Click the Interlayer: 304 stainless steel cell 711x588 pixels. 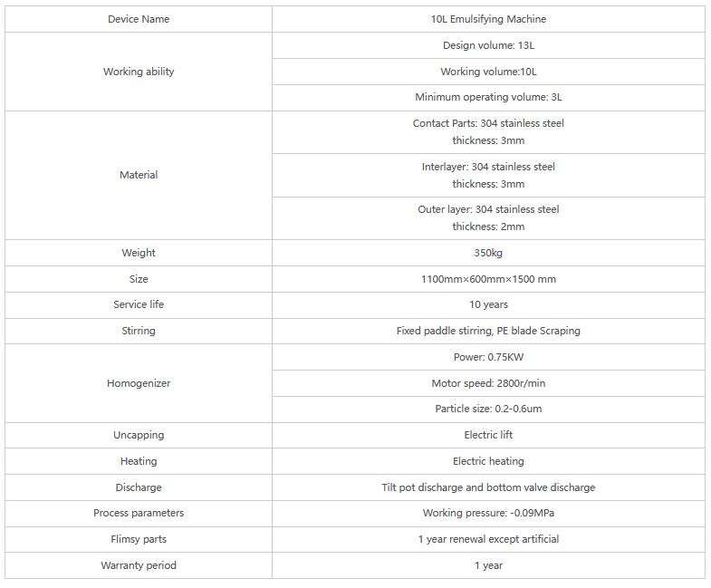[488, 175]
